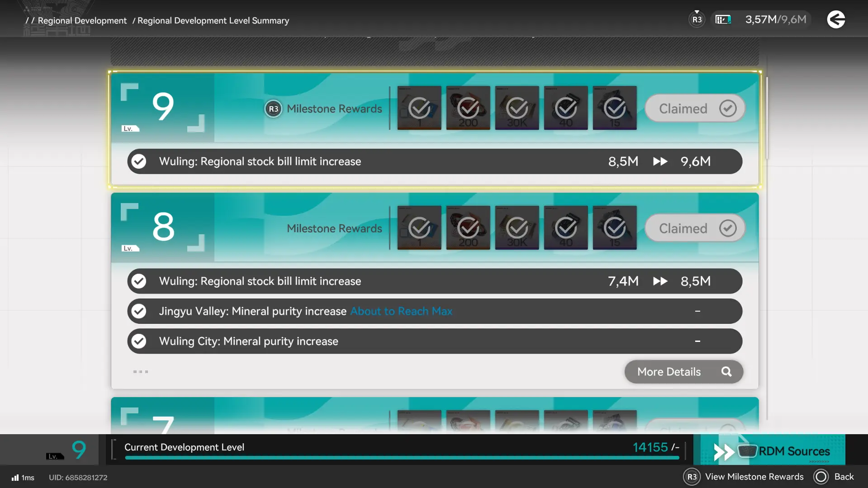Click the Level 9 Claimed button
Image resolution: width=868 pixels, height=488 pixels.
[695, 109]
